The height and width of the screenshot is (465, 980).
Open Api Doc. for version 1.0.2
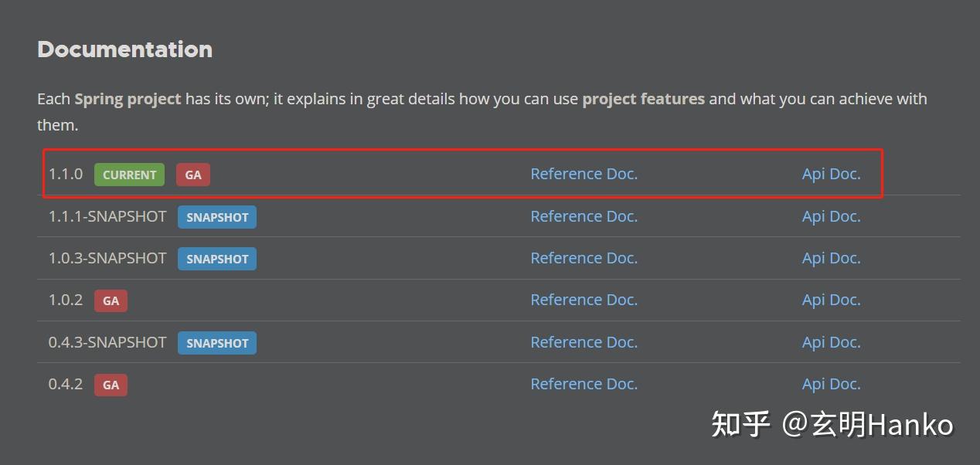click(x=831, y=300)
